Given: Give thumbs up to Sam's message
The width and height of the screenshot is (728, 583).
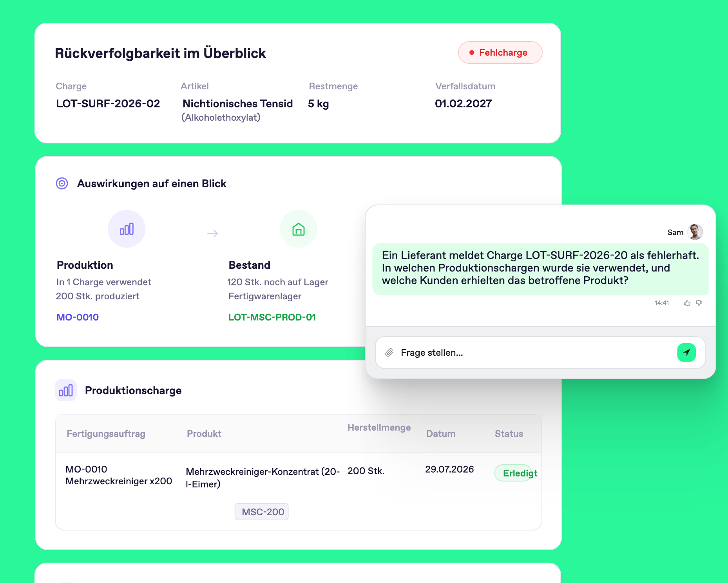Looking at the screenshot, I should 687,303.
